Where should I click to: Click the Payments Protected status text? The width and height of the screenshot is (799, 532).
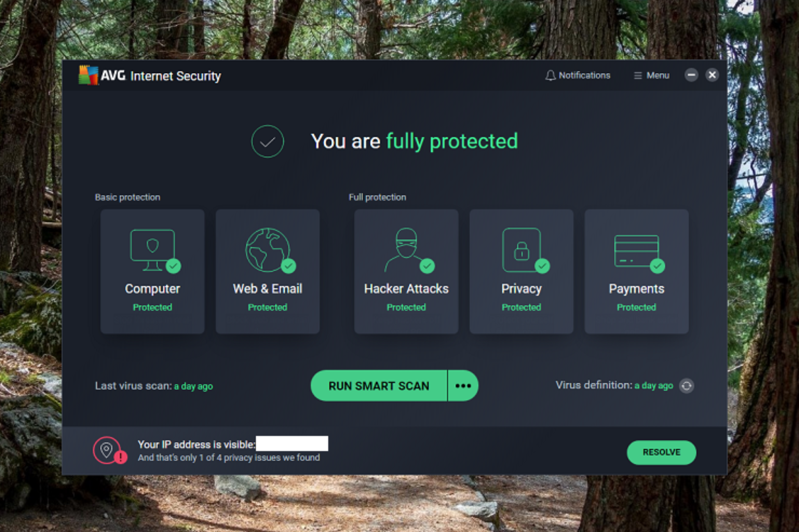(636, 307)
